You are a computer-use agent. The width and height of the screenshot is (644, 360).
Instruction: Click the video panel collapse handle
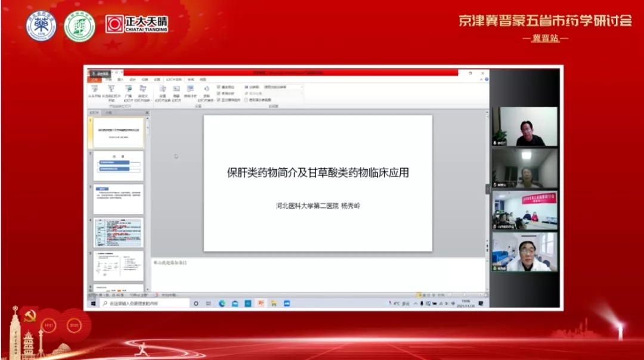coord(488,189)
